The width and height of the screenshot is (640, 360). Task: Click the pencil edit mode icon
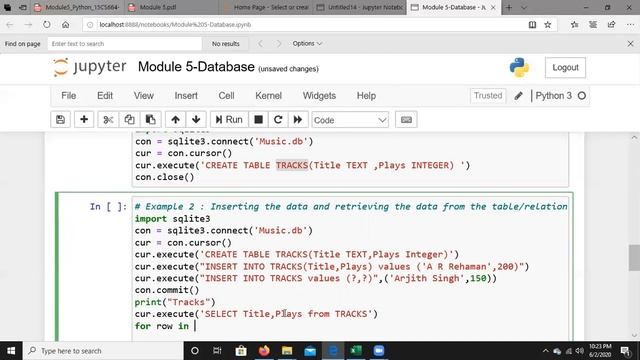pyautogui.click(x=518, y=96)
